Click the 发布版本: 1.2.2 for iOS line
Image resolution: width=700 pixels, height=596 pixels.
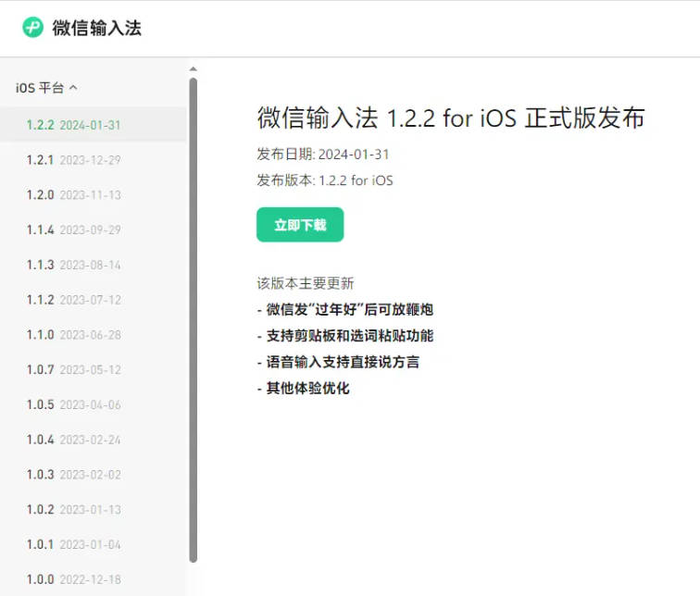(325, 180)
